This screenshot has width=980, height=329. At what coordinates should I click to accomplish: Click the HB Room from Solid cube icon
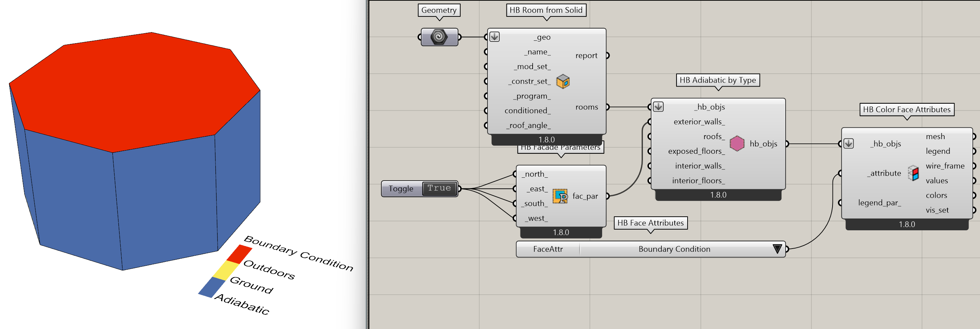(x=563, y=81)
